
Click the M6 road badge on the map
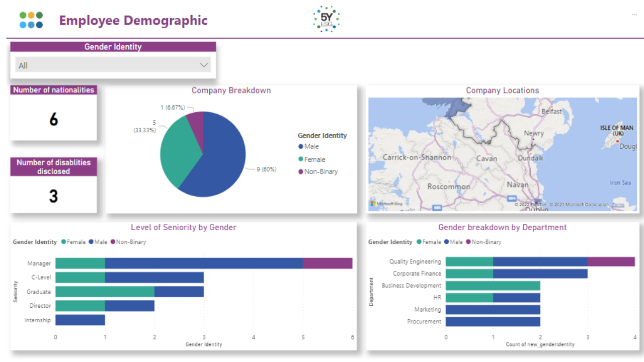click(x=437, y=208)
